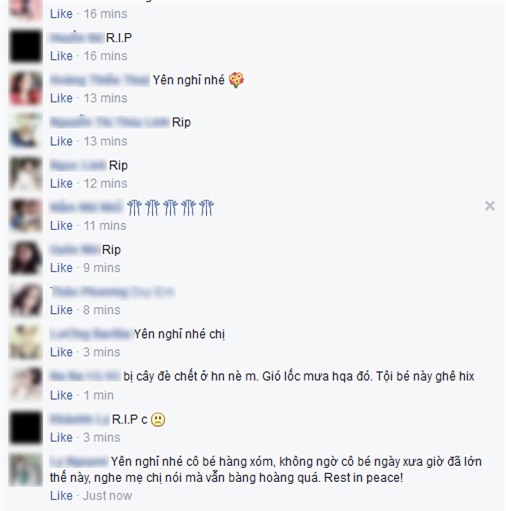The width and height of the screenshot is (506, 511).
Task: Click the sad face emoji after 'R.I.P c'
Action: pyautogui.click(x=158, y=420)
